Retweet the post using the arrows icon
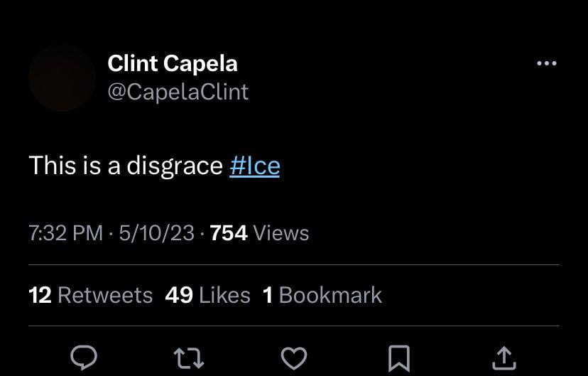 (189, 358)
